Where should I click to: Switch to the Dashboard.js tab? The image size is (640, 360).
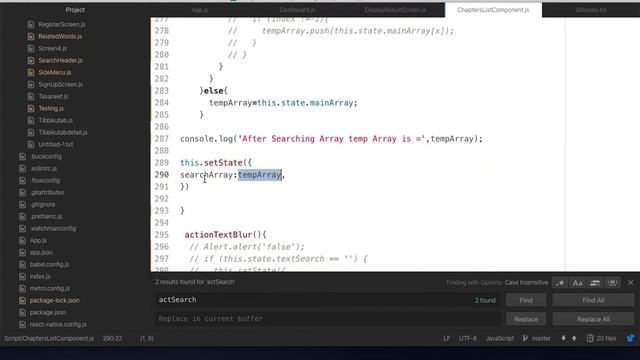[x=297, y=10]
